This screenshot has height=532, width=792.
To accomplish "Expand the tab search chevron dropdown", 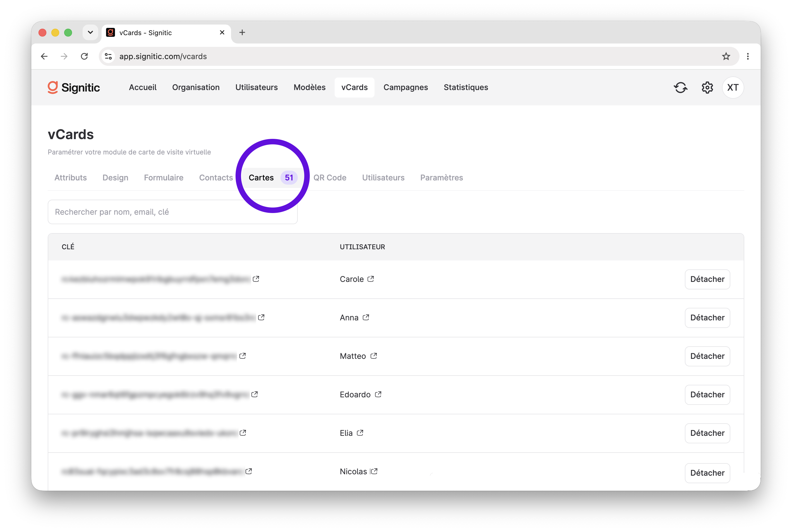I will pyautogui.click(x=90, y=33).
